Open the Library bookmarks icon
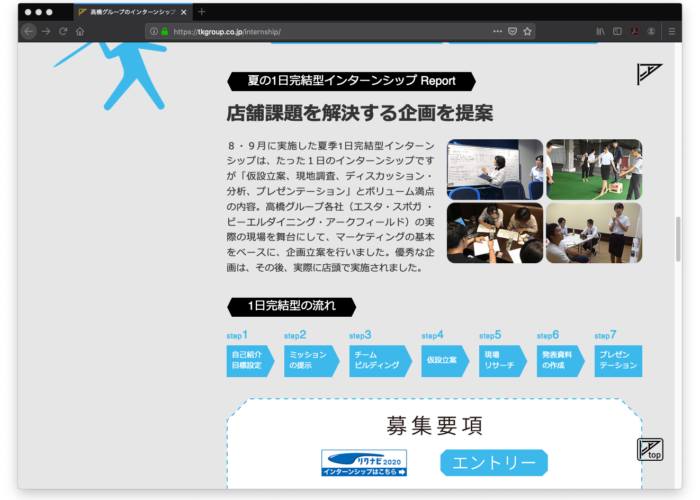The width and height of the screenshot is (700, 500). pos(600,31)
